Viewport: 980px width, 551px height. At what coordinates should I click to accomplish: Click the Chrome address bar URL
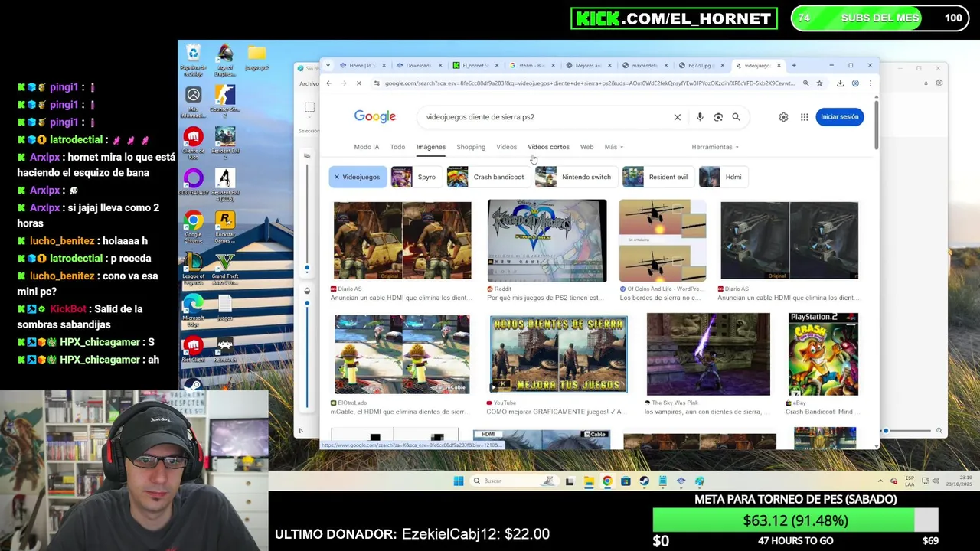(589, 83)
